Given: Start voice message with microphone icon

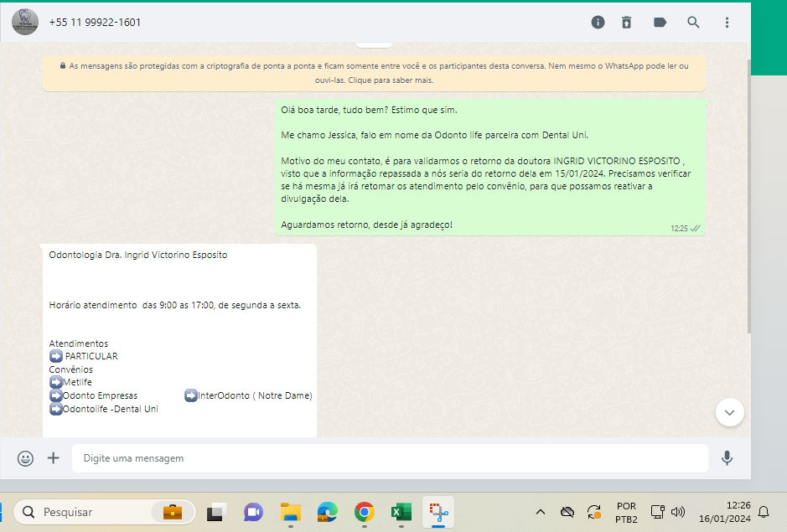Looking at the screenshot, I should click(x=727, y=457).
